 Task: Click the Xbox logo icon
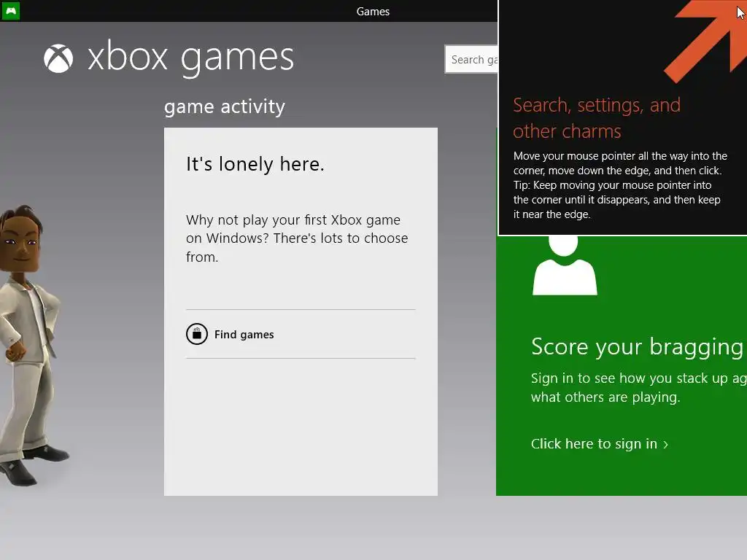(x=58, y=58)
